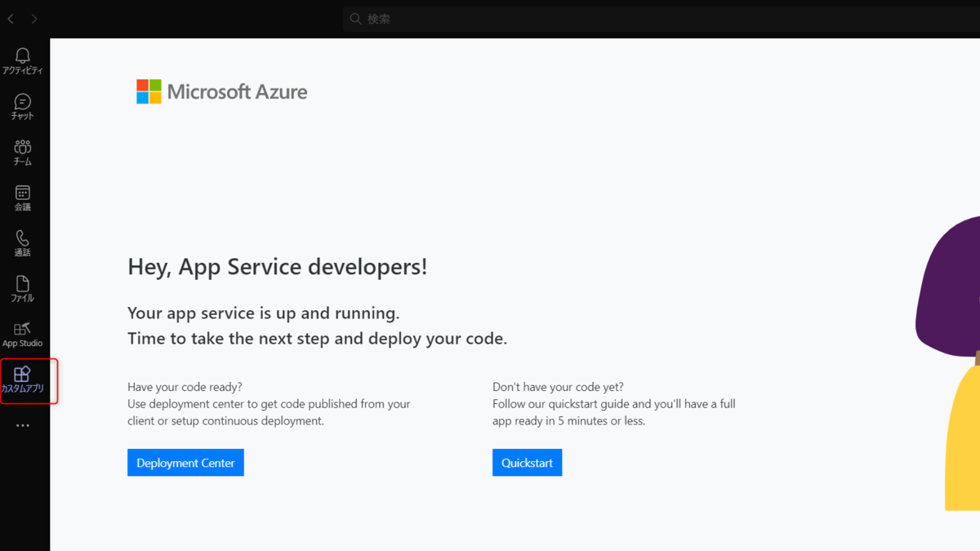Click the 検索 search field

tap(661, 19)
